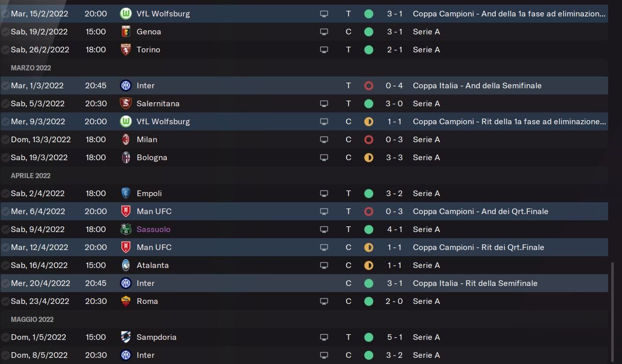
Task: Open the Sassuolo team name link
Action: (153, 229)
